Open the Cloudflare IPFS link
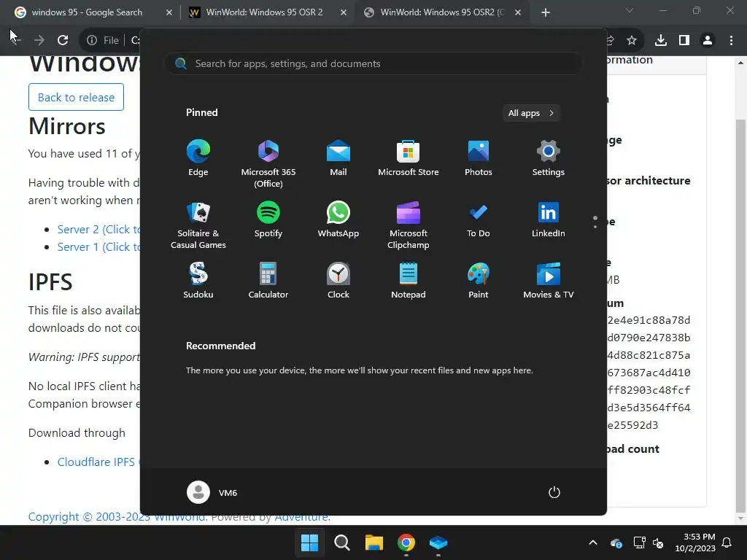The height and width of the screenshot is (560, 747). coord(98,462)
